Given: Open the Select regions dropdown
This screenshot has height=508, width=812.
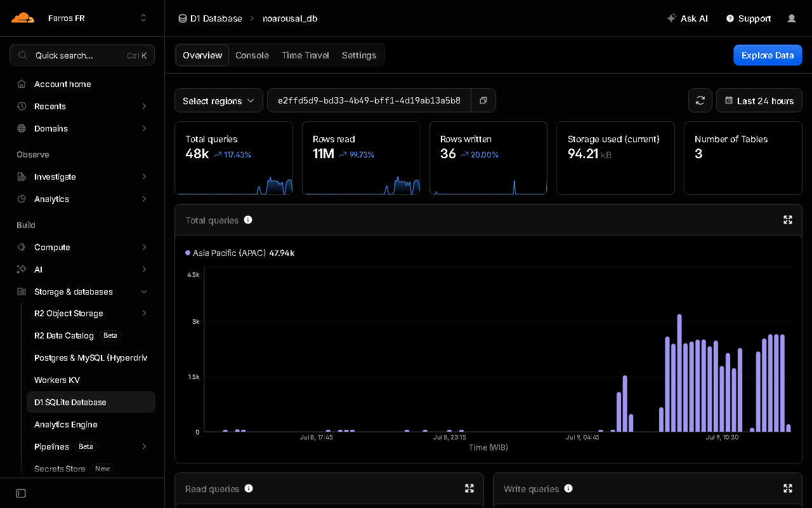Looking at the screenshot, I should coord(219,100).
